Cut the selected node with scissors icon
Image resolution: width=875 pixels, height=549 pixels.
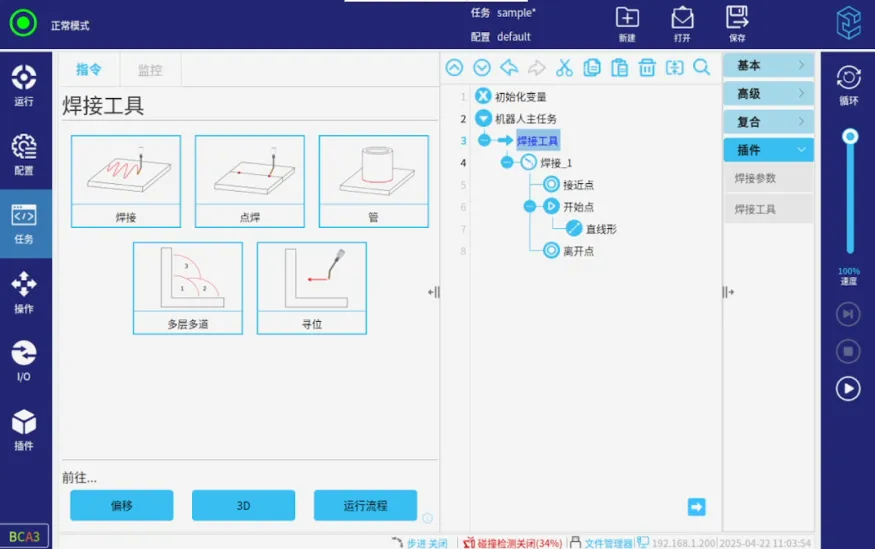[564, 68]
